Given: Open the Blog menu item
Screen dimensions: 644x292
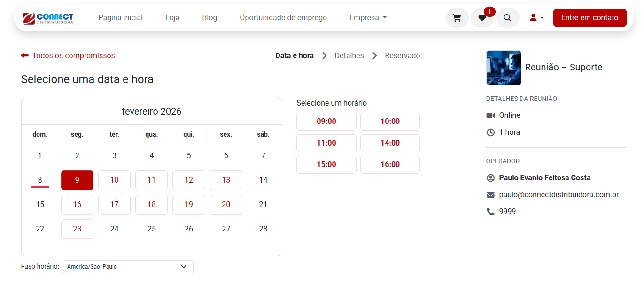Looking at the screenshot, I should click(209, 18).
